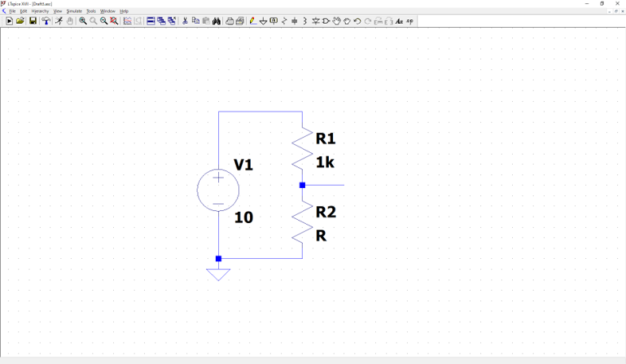Place a Ground symbol from toolbar
The width and height of the screenshot is (626, 364).
pyautogui.click(x=263, y=22)
